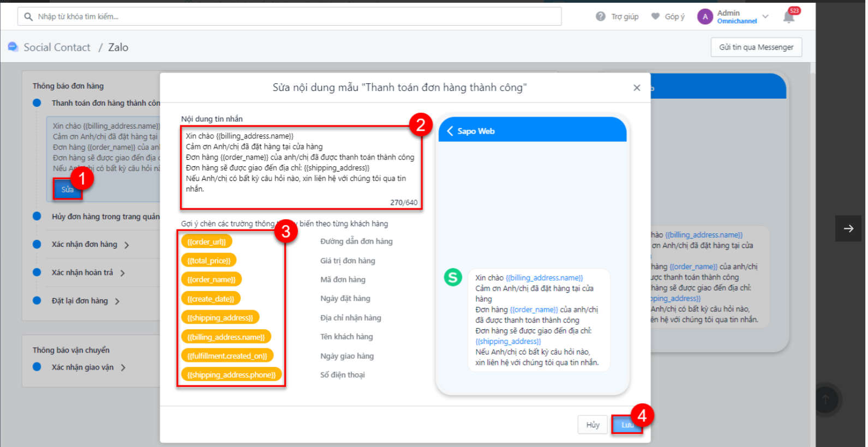The image size is (868, 447).
Task: Click the blue dot beside Hủy đơn hàng
Action: click(37, 216)
